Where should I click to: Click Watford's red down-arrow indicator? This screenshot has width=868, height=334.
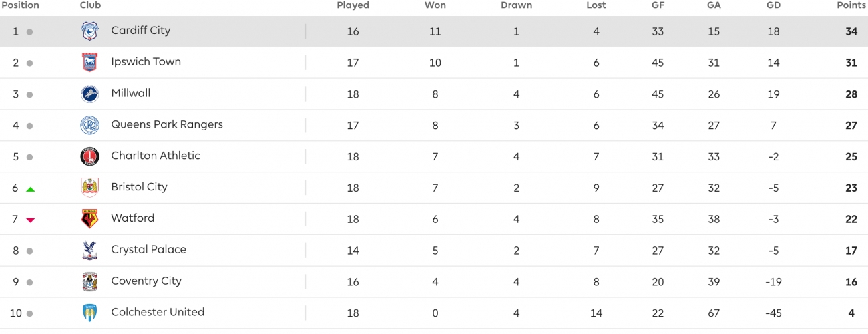30,220
